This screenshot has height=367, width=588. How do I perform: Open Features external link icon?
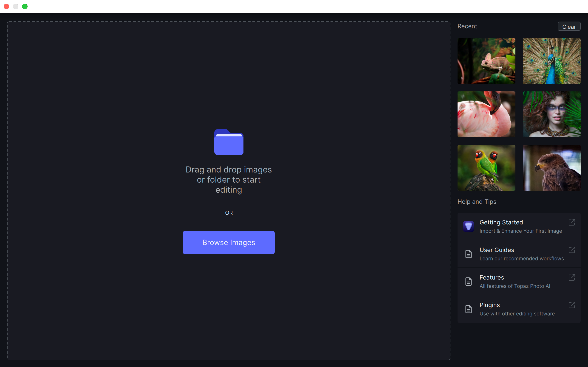click(572, 277)
